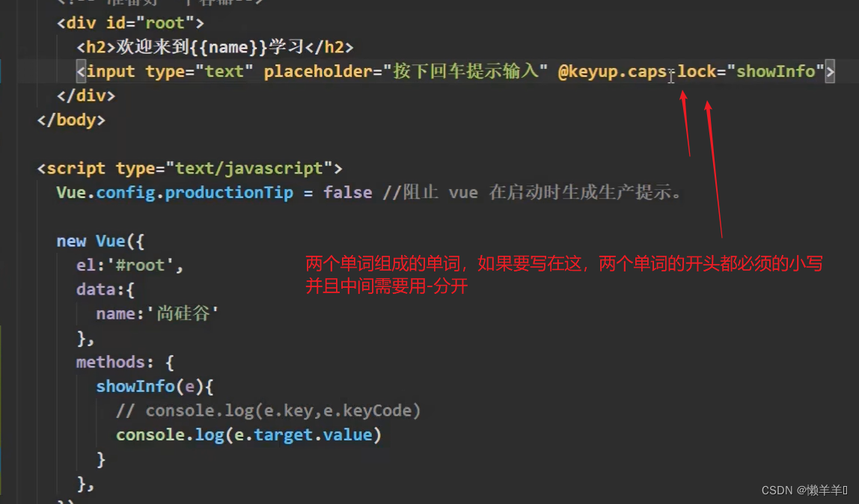Image resolution: width=859 pixels, height=504 pixels.
Task: Click the script type="text/javascript" opening tag
Action: pyautogui.click(x=189, y=168)
